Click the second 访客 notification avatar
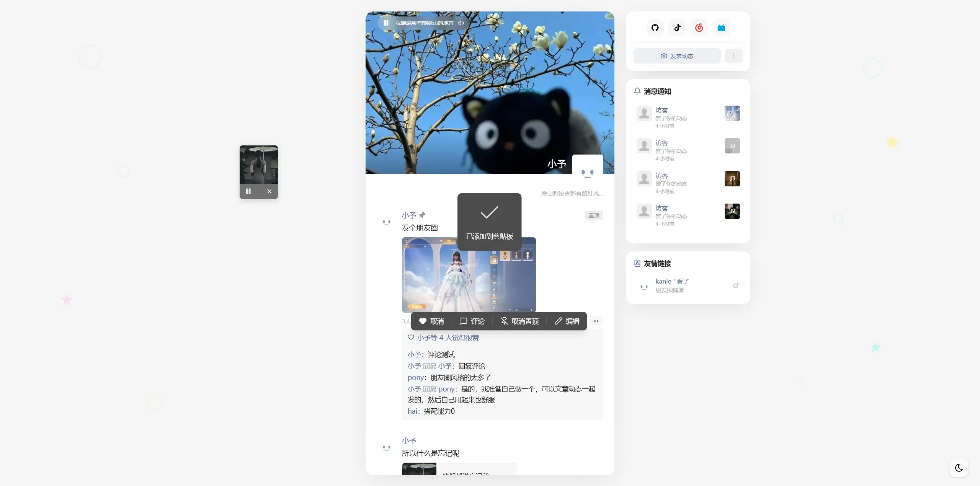980x486 pixels. [x=644, y=146]
